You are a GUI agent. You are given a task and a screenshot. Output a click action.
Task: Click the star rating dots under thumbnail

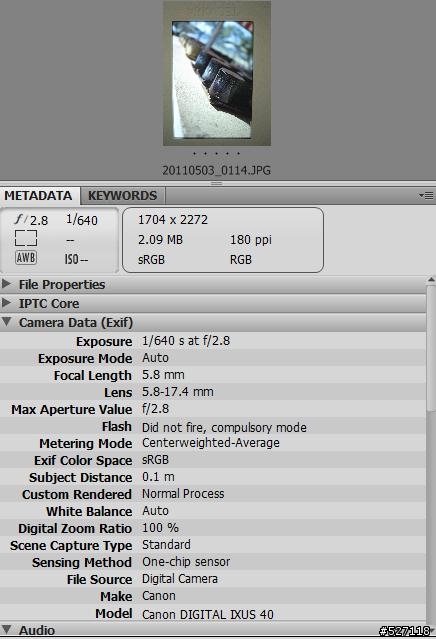[x=216, y=154]
